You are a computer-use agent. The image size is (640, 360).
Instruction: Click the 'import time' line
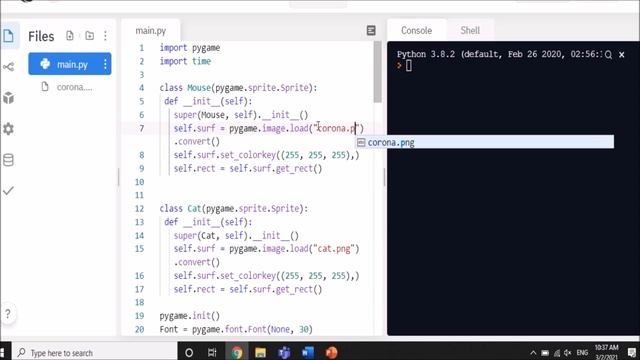[x=185, y=61]
